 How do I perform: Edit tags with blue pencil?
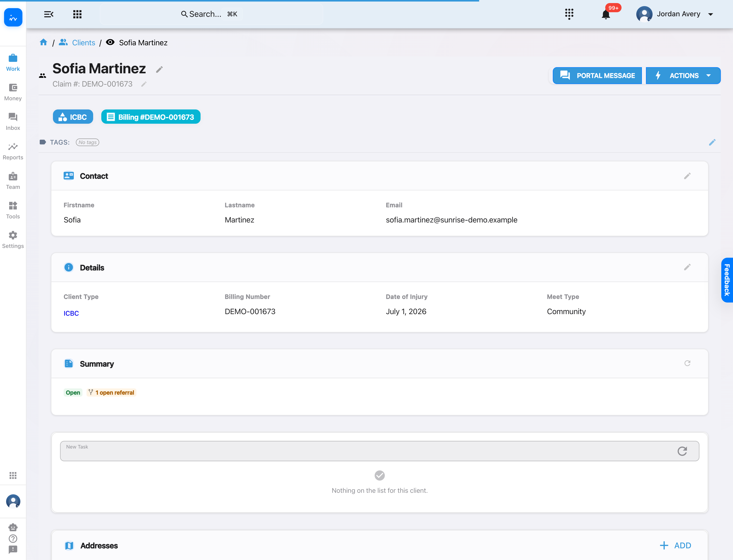pos(712,142)
